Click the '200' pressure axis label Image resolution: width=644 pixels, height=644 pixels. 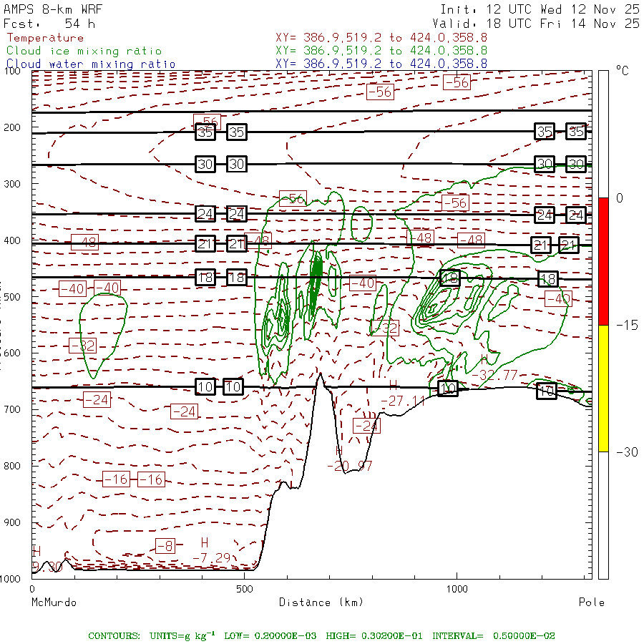pyautogui.click(x=12, y=127)
